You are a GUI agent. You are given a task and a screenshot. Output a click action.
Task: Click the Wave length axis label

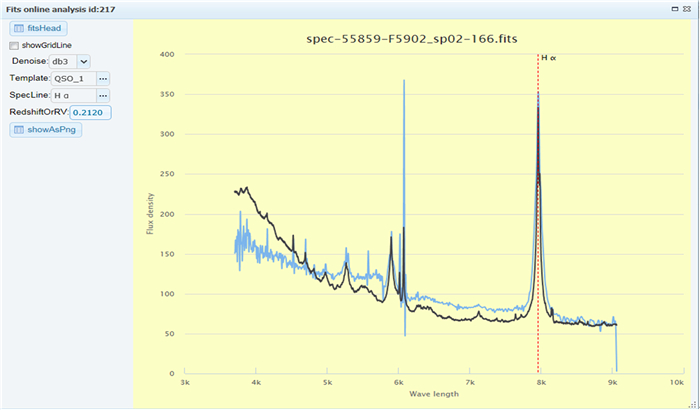coord(433,394)
